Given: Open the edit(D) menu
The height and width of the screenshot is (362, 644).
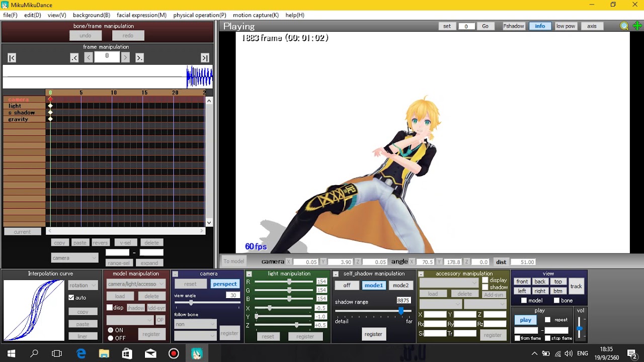Looking at the screenshot, I should click(33, 15).
